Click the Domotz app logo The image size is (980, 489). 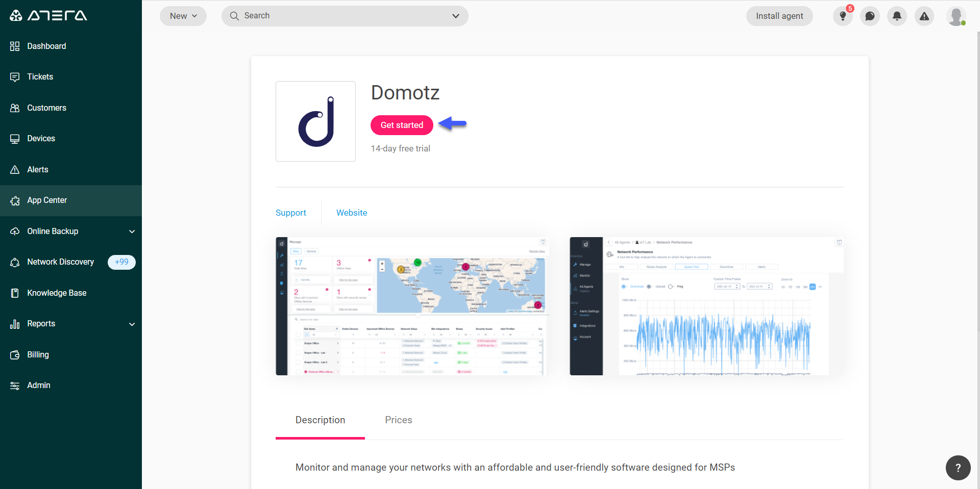pos(315,121)
